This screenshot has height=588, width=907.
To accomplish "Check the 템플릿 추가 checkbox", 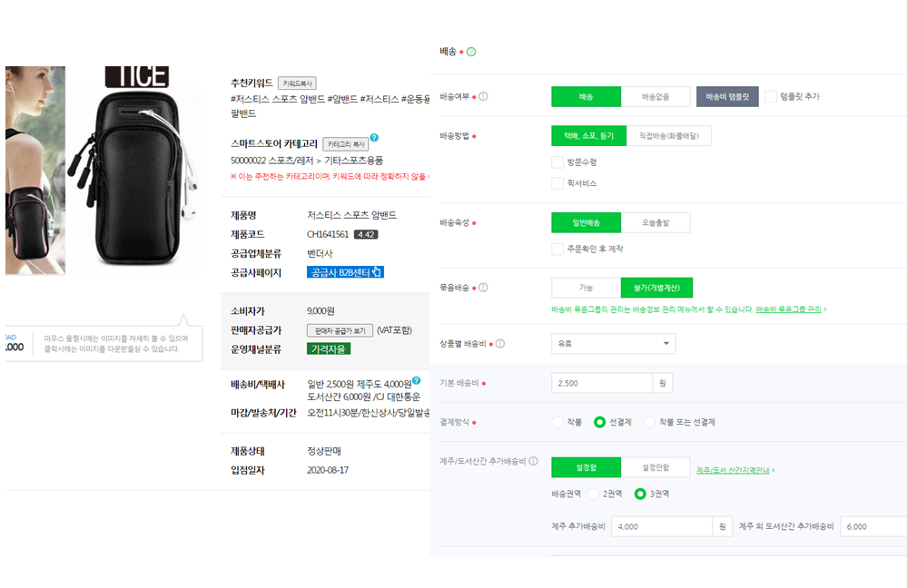I will click(x=771, y=96).
